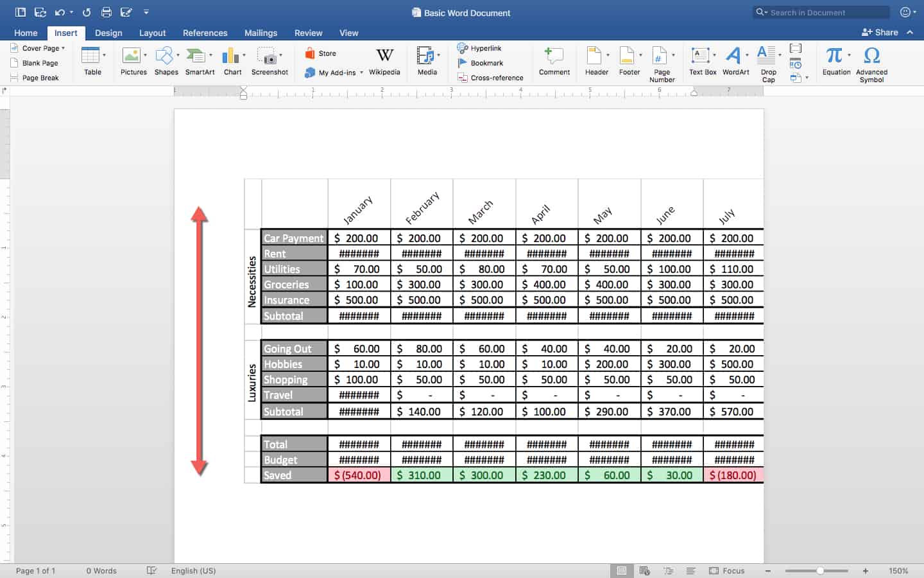Toggle Focus mode in the status bar
The width and height of the screenshot is (924, 578).
[x=726, y=570]
